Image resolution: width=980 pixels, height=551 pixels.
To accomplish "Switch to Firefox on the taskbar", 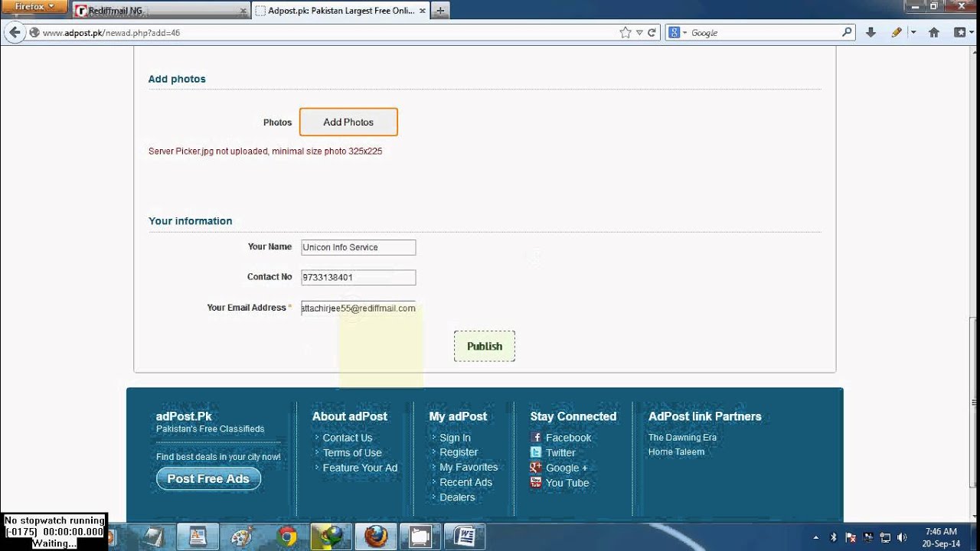I will click(x=375, y=537).
